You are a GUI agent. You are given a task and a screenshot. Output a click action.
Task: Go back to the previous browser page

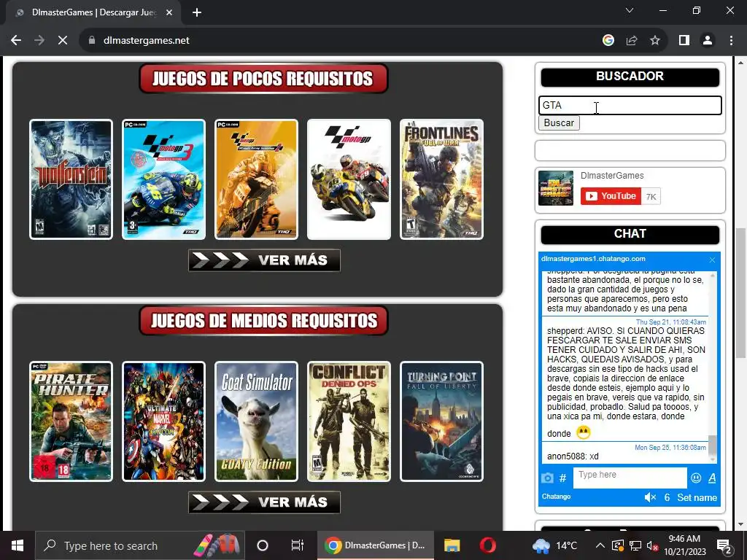[x=16, y=41]
